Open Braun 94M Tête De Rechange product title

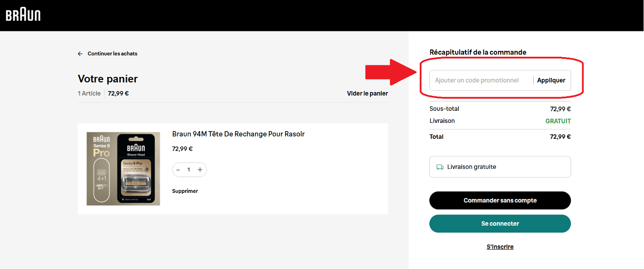238,134
